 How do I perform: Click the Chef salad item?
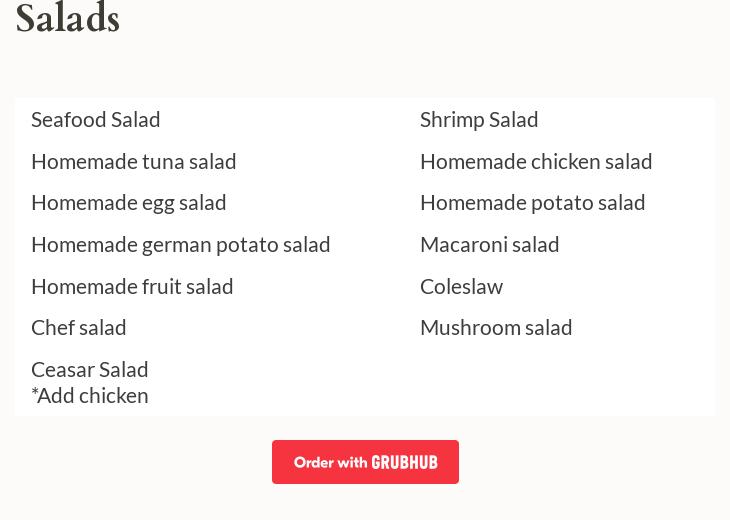click(x=78, y=327)
